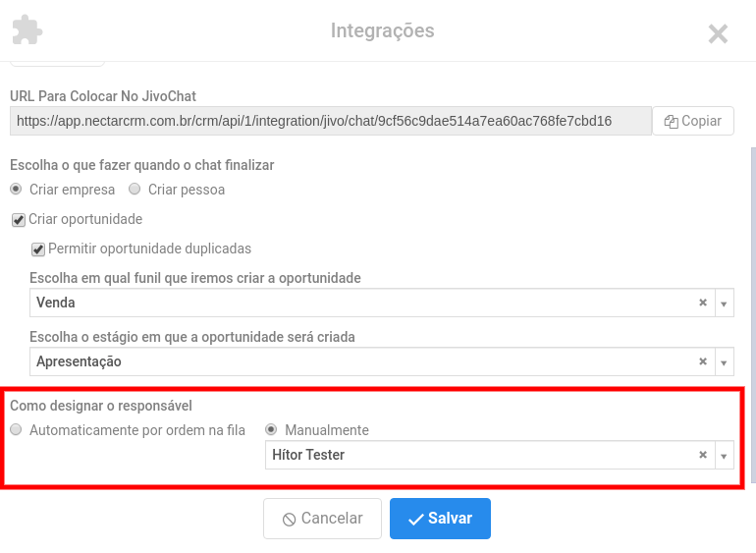Choose Automaticamente por ordem na fila
756x553 pixels.
tap(16, 429)
